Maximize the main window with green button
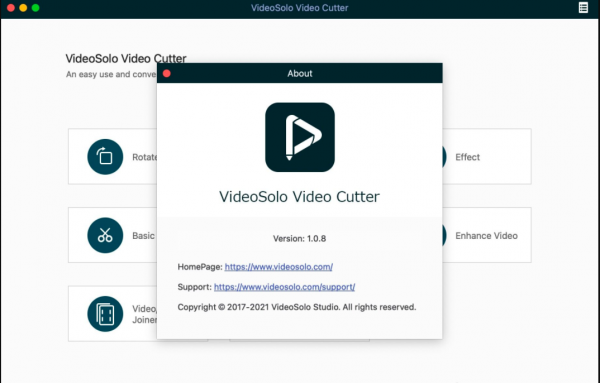 36,8
